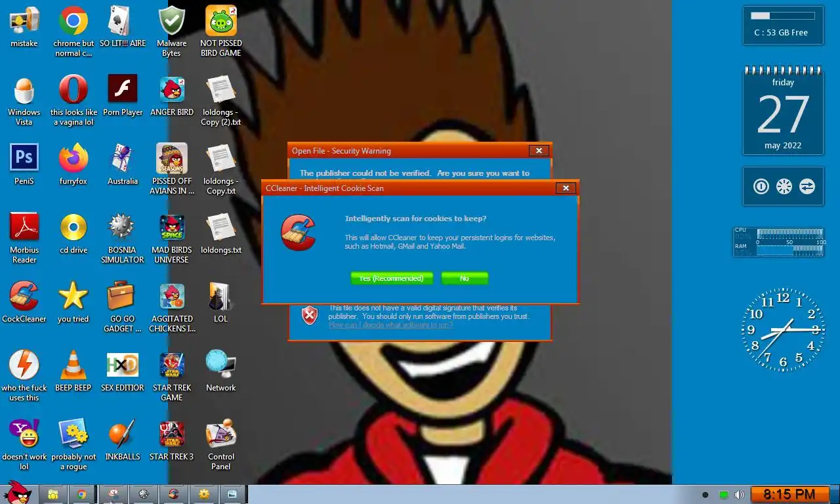Select the loldongs.txt file

pos(221,234)
